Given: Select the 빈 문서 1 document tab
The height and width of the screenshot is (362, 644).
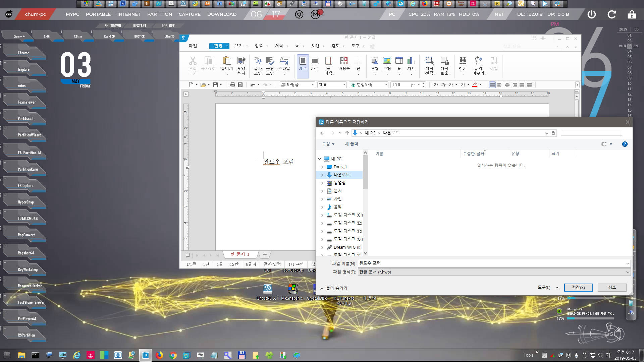Looking at the screenshot, I should click(240, 254).
